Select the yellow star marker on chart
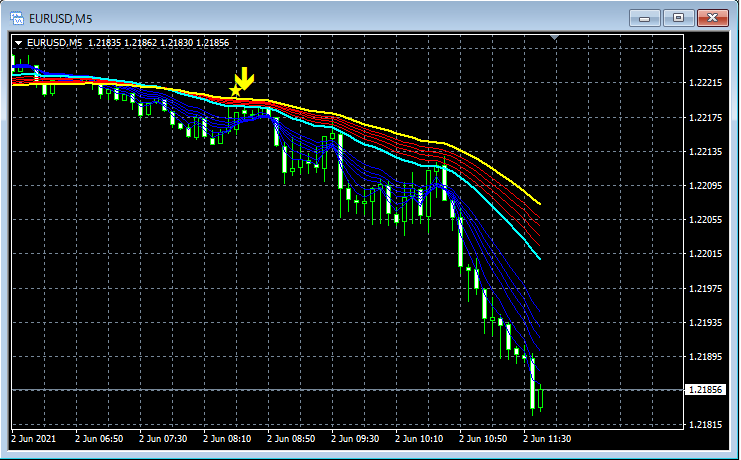The width and height of the screenshot is (741, 460). (x=235, y=90)
